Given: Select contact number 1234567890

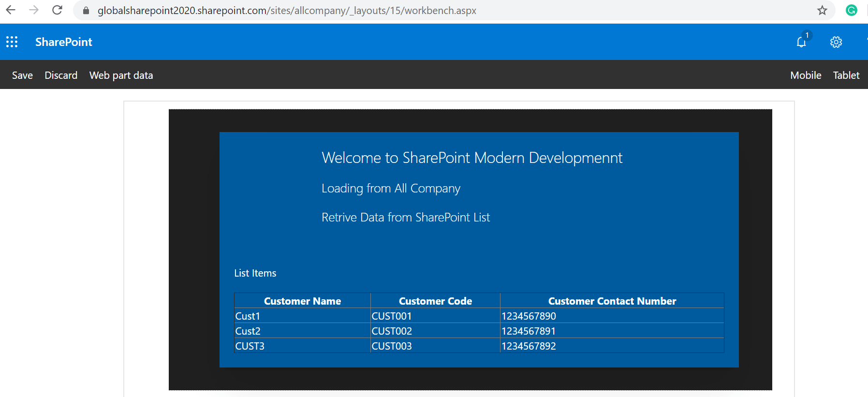Looking at the screenshot, I should click(612, 316).
